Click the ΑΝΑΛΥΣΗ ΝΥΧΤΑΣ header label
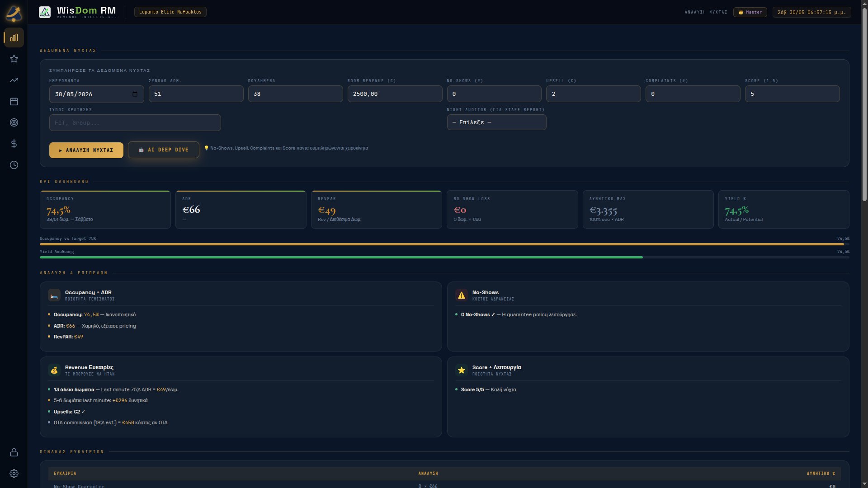Screen dimensions: 868x488 point(706,12)
